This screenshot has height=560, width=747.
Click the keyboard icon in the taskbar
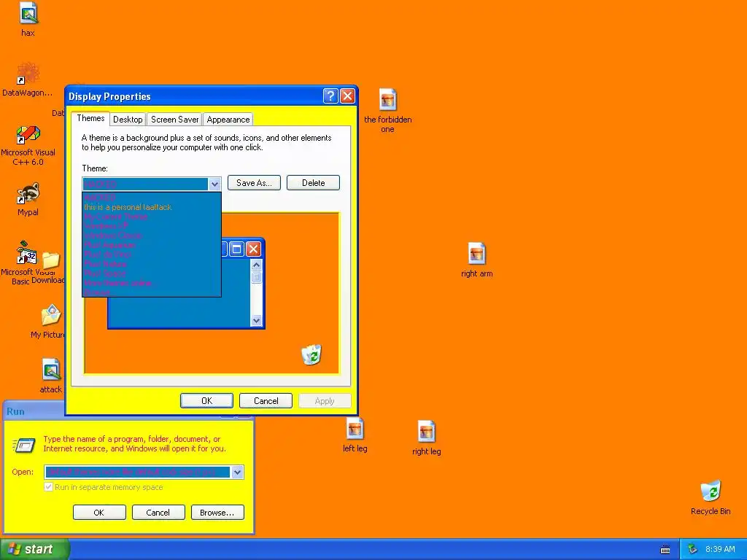665,550
